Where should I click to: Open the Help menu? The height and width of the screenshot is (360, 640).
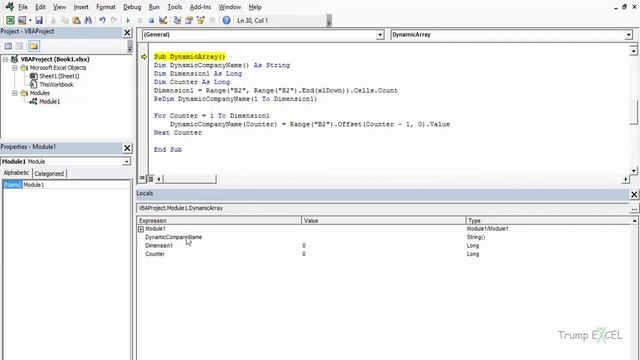coord(255,7)
